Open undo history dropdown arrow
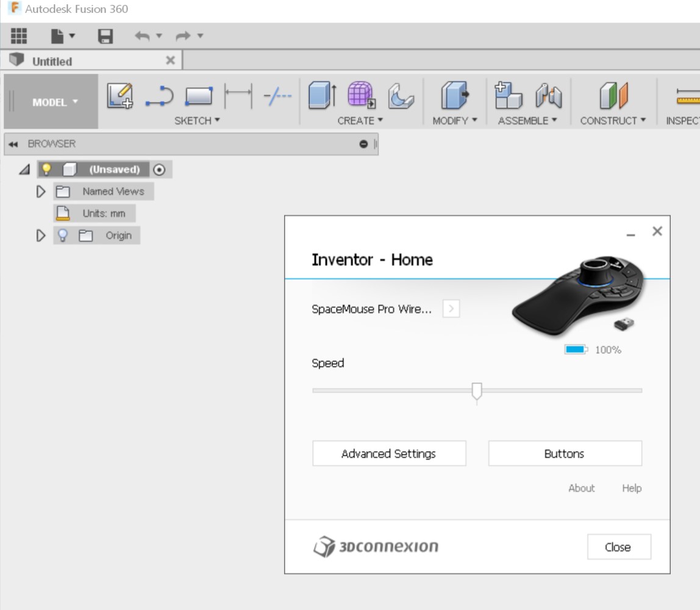Image resolution: width=700 pixels, height=610 pixels. click(x=159, y=36)
